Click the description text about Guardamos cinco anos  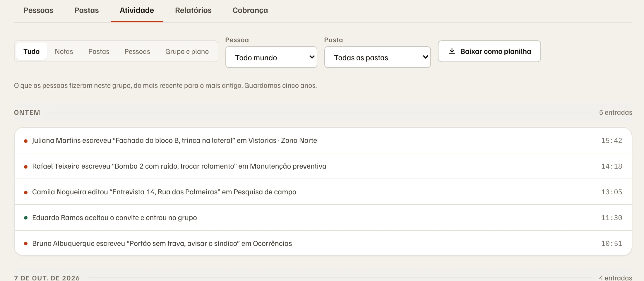coord(165,85)
